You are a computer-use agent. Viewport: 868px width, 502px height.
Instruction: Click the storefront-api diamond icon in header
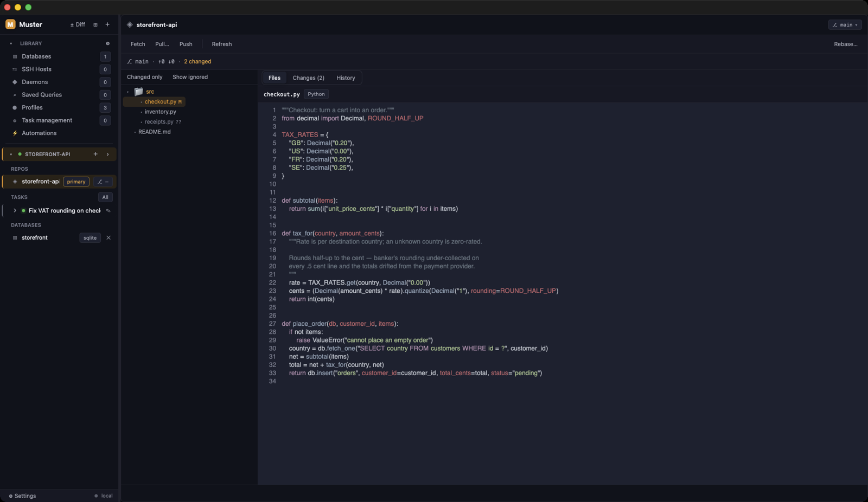coord(130,25)
